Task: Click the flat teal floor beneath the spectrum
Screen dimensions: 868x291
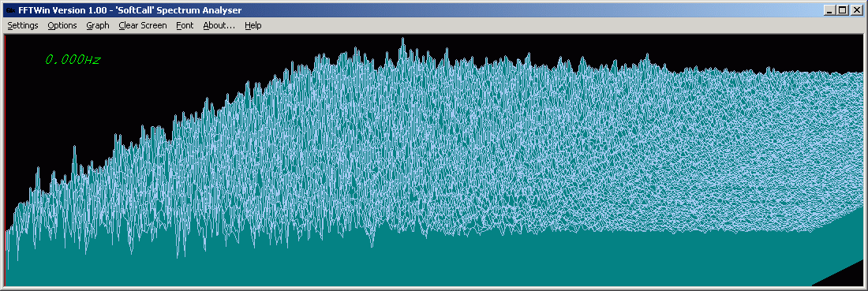Action: (x=387, y=263)
